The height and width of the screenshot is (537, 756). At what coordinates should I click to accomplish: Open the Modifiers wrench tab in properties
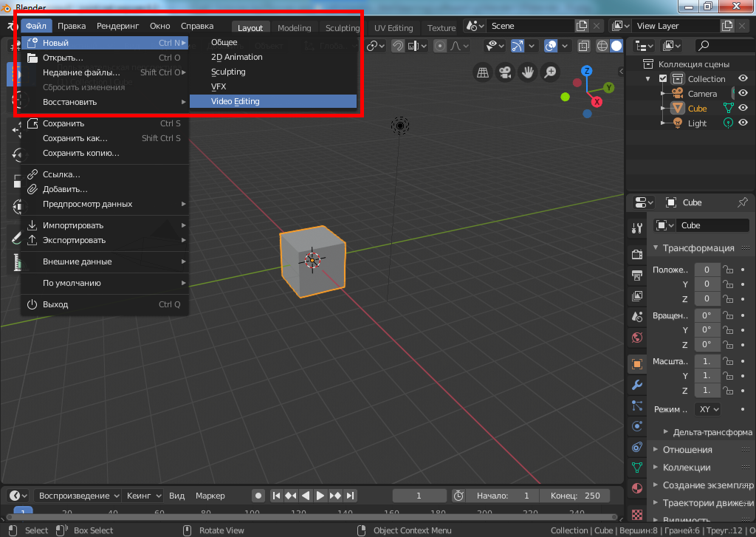coord(636,385)
